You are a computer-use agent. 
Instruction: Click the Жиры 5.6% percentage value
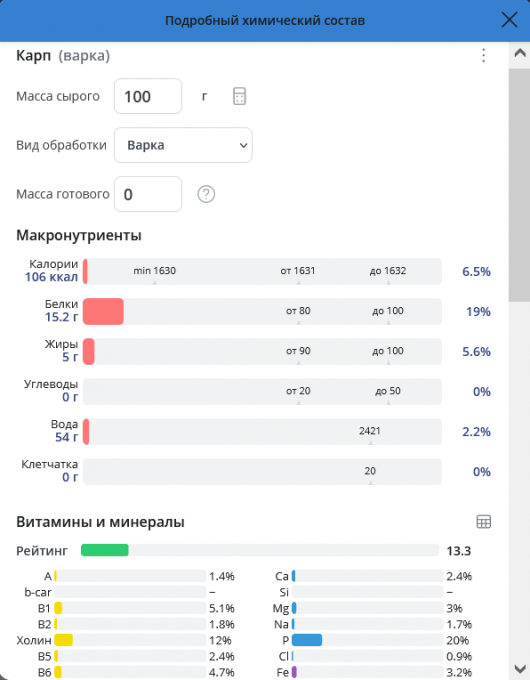click(x=476, y=352)
